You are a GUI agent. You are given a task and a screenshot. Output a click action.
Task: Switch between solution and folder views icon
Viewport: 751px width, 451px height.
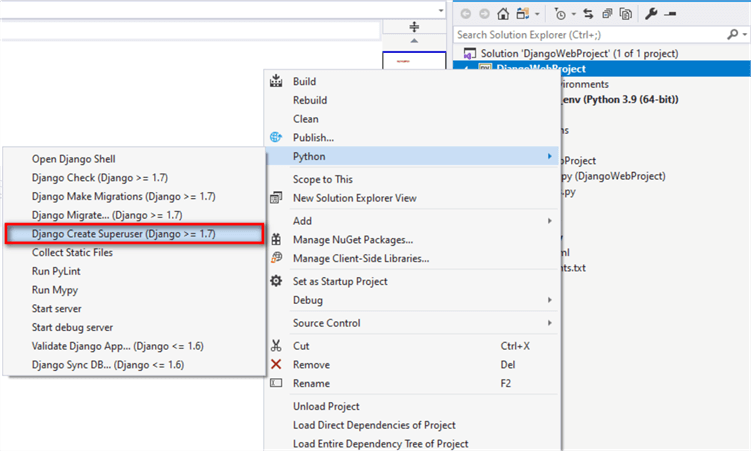522,14
